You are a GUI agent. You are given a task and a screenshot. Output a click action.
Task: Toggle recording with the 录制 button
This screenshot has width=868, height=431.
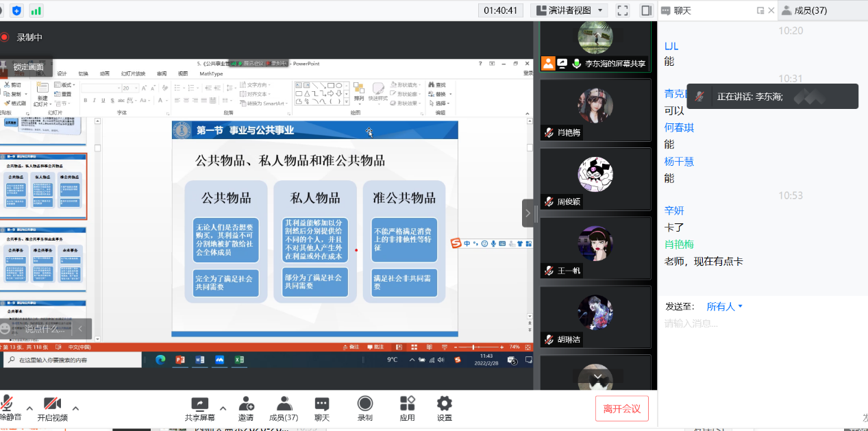365,409
